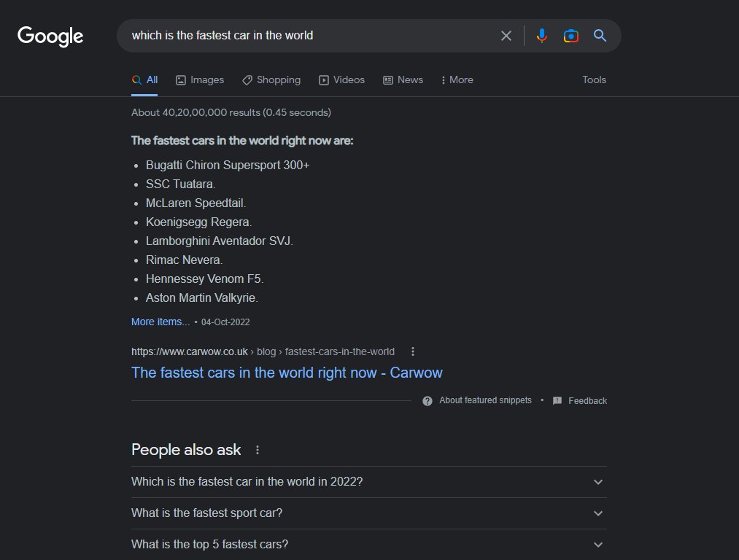
Task: Open the Carwow fastest cars article
Action: pos(287,373)
